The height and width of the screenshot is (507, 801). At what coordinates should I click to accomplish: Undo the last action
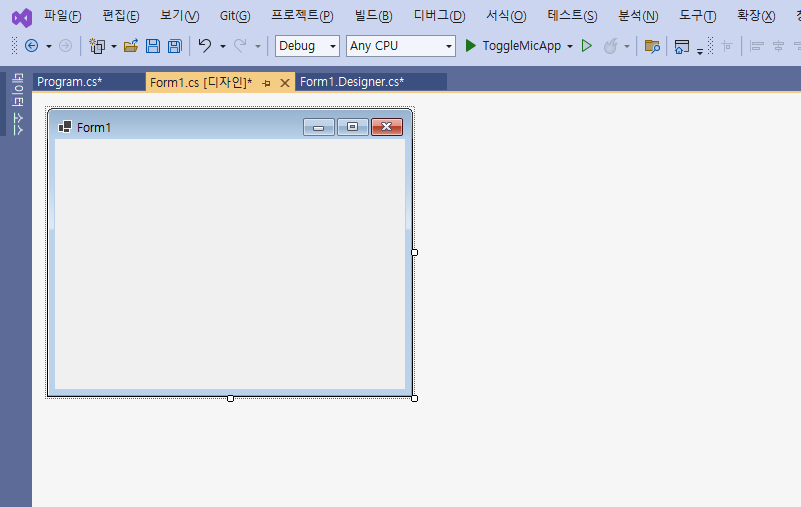click(205, 46)
